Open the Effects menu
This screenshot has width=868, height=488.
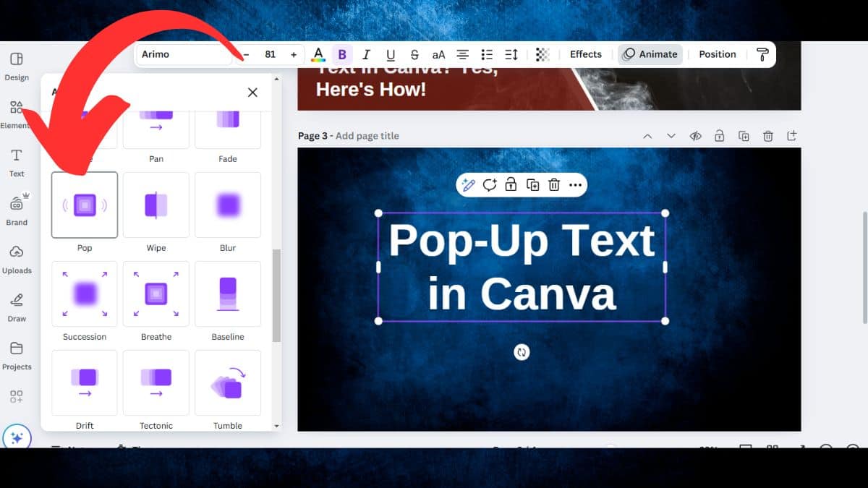[585, 54]
